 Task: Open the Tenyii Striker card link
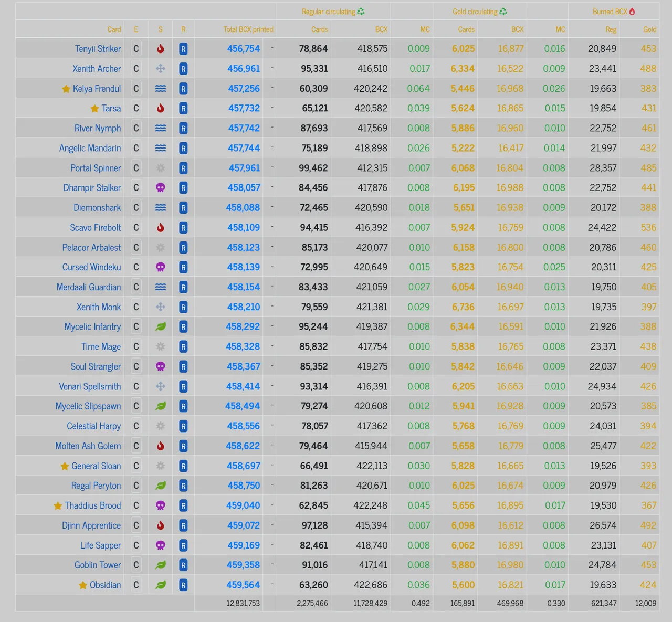coord(98,49)
